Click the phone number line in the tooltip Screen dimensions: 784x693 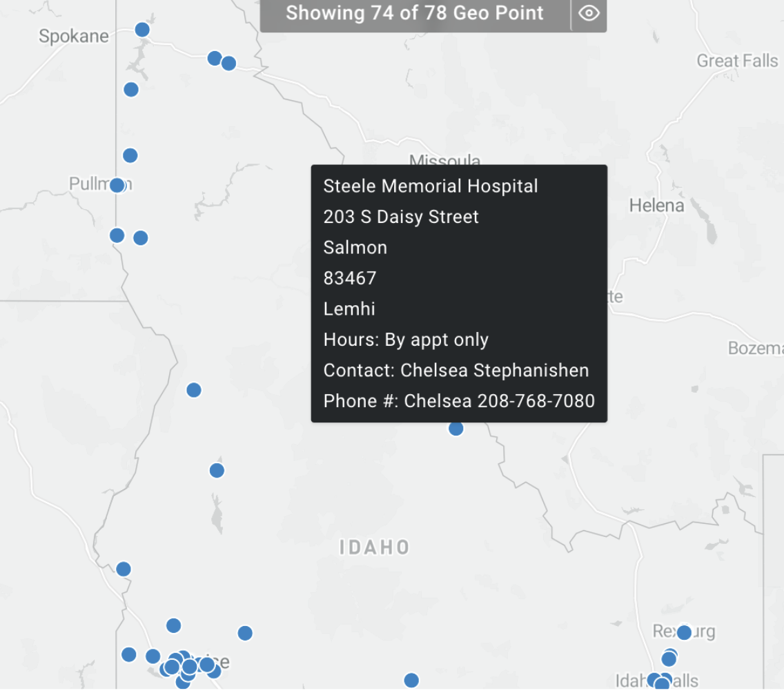click(459, 401)
